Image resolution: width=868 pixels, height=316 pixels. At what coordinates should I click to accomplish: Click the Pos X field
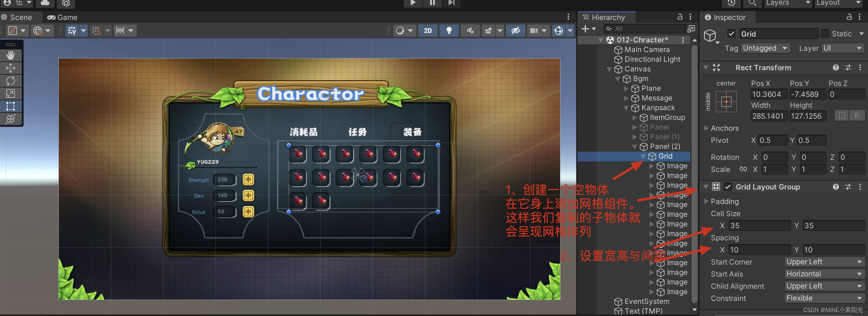click(x=769, y=94)
